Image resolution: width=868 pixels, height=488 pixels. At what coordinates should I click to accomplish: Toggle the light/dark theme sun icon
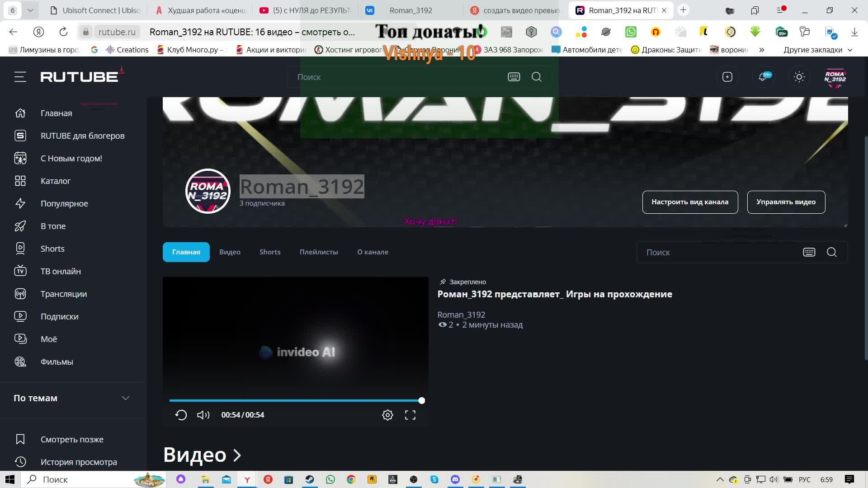pos(799,77)
